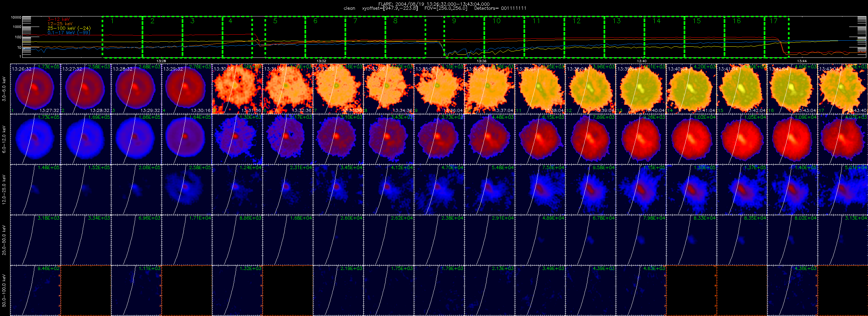Click the 13:43:40 end time in the interval 17 image
This screenshot has height=316, width=868.
857,111
